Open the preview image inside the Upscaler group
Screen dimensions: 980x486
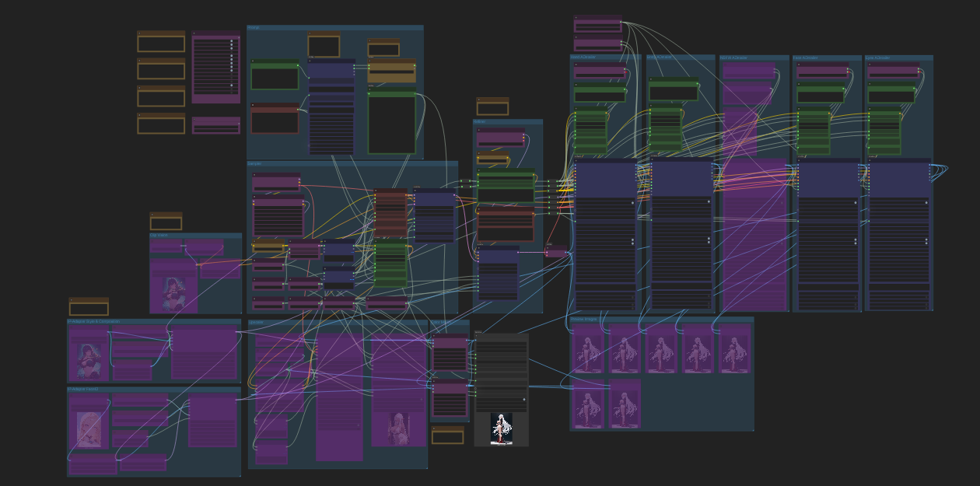[x=398, y=428]
